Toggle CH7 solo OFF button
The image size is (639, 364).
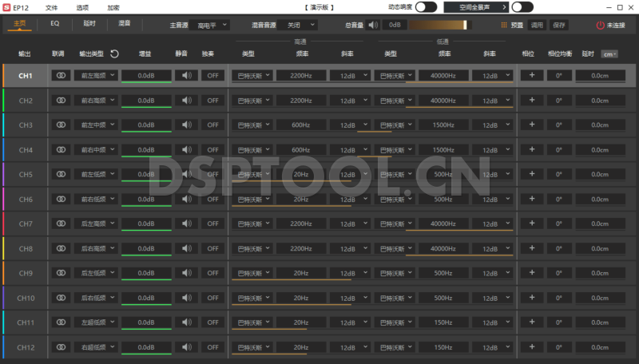point(212,224)
